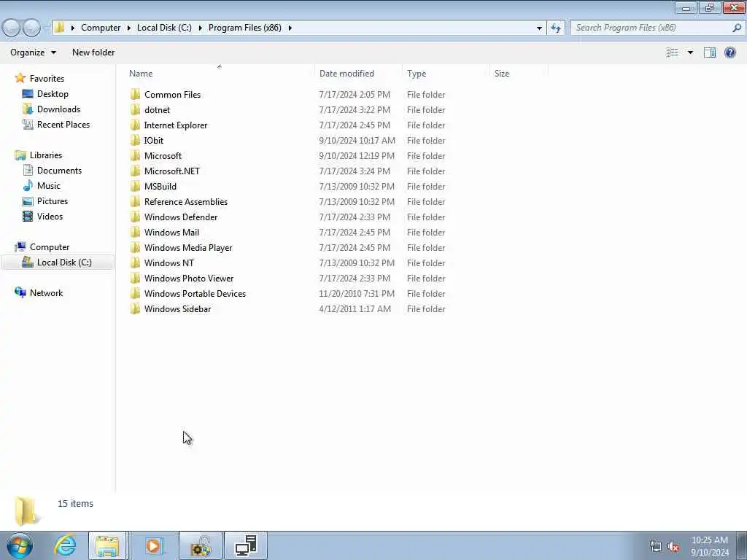Select the Microsoft.NET folder

(172, 171)
